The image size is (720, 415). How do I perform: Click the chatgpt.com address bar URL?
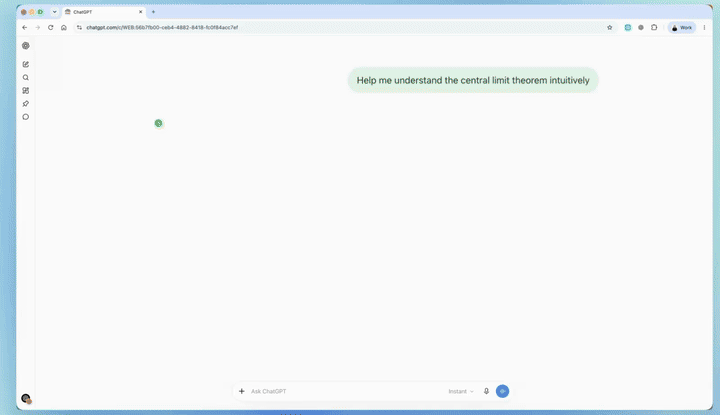point(162,28)
